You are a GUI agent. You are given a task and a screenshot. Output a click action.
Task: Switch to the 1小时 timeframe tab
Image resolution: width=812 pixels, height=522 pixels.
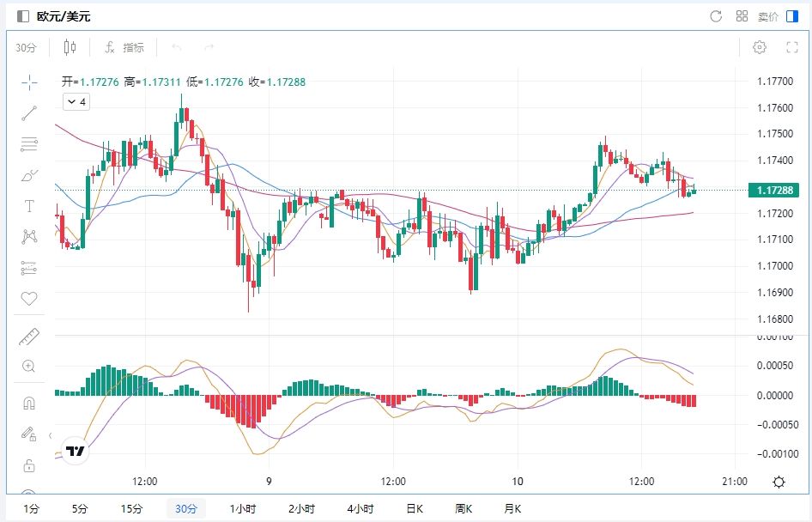pos(243,508)
